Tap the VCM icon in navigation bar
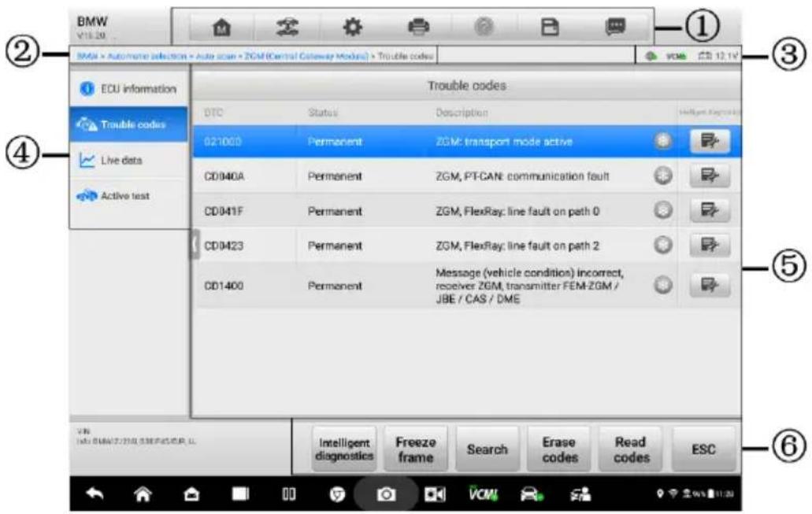The width and height of the screenshot is (812, 514). pyautogui.click(x=483, y=494)
